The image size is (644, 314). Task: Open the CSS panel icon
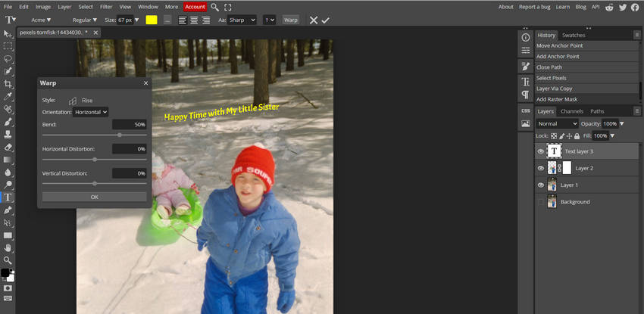coord(525,110)
